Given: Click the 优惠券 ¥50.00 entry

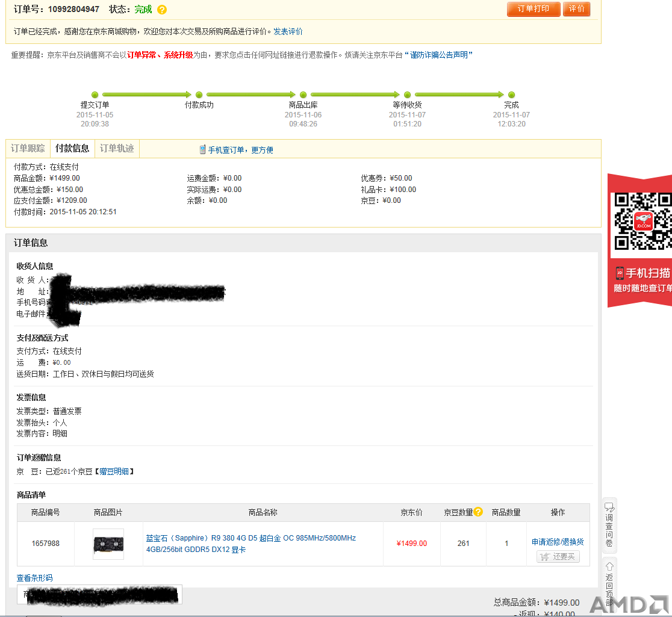Looking at the screenshot, I should (x=386, y=178).
